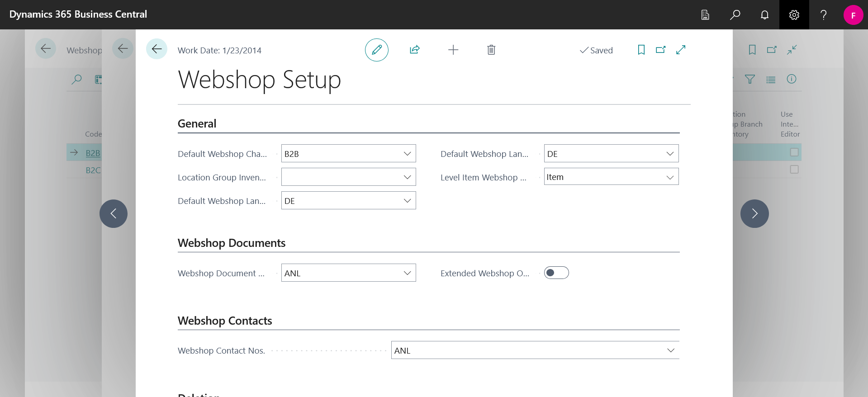Click the help question mark icon
This screenshot has height=397, width=868.
click(824, 15)
